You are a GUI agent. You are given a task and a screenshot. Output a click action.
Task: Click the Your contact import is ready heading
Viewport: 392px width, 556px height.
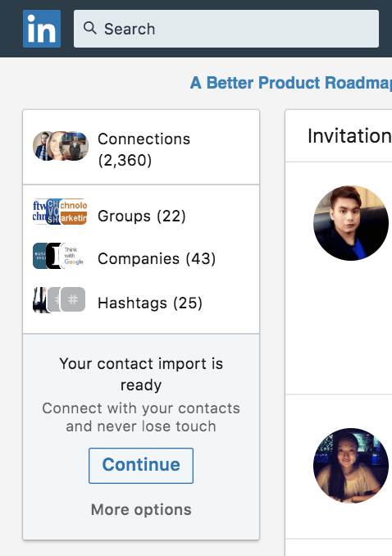pos(141,374)
